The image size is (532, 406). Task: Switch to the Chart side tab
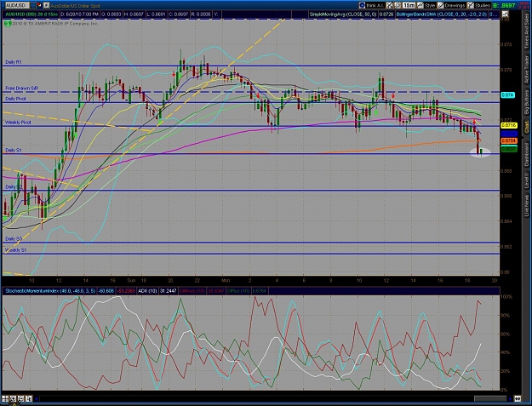tap(527, 128)
